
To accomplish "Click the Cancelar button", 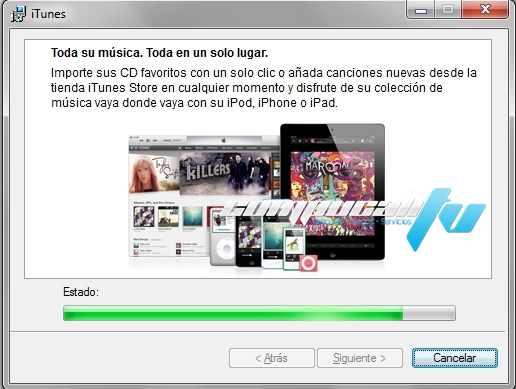I will click(455, 358).
